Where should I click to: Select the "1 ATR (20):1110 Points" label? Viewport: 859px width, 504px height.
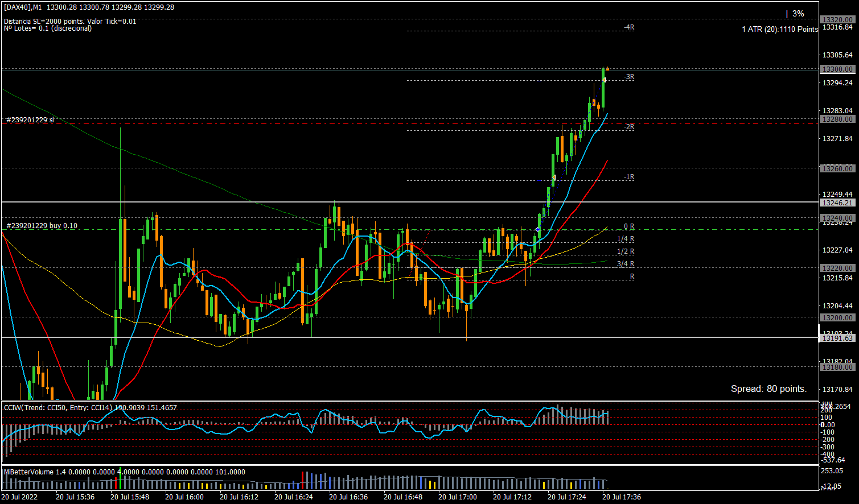pyautogui.click(x=780, y=29)
